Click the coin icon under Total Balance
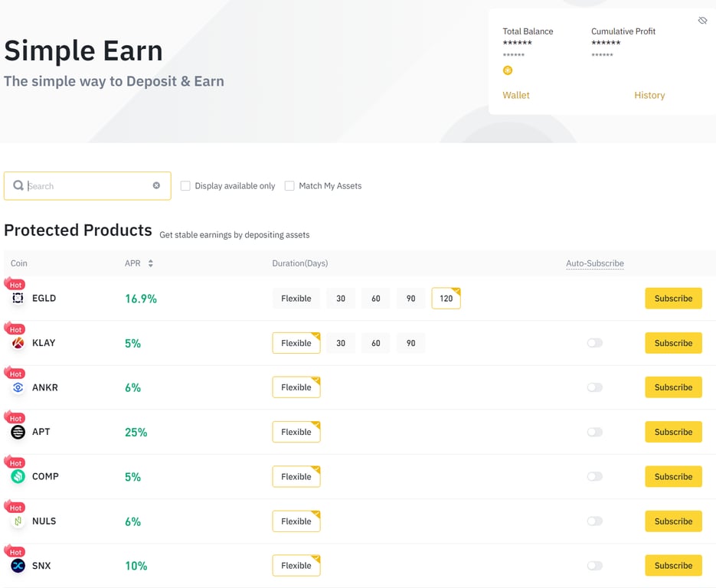This screenshot has height=588, width=716. (508, 70)
